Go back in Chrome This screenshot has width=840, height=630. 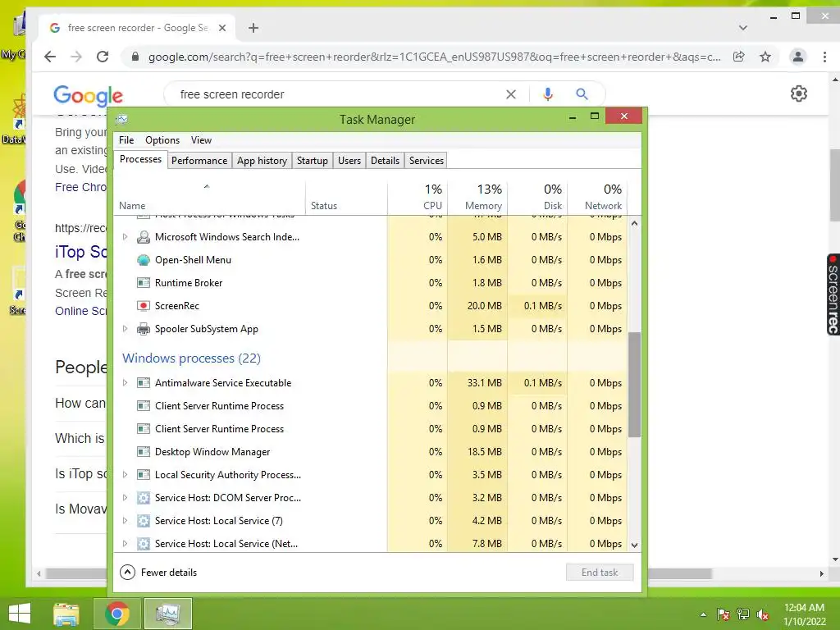pos(50,57)
